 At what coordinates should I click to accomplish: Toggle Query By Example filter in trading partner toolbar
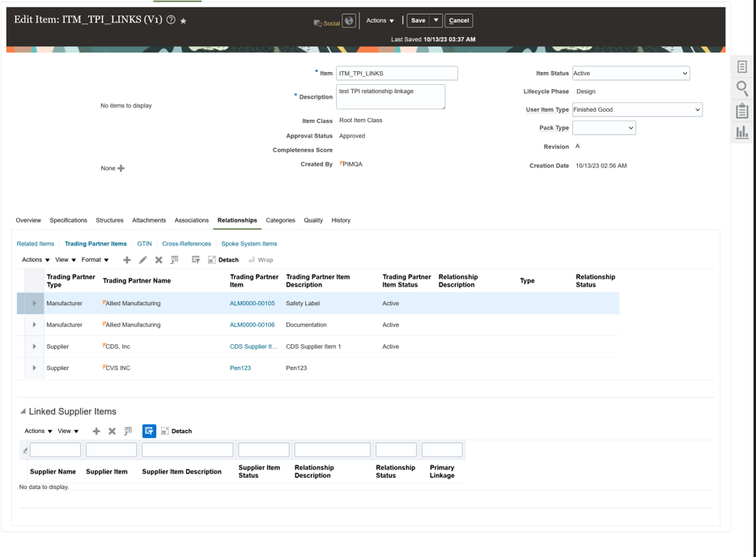(196, 260)
